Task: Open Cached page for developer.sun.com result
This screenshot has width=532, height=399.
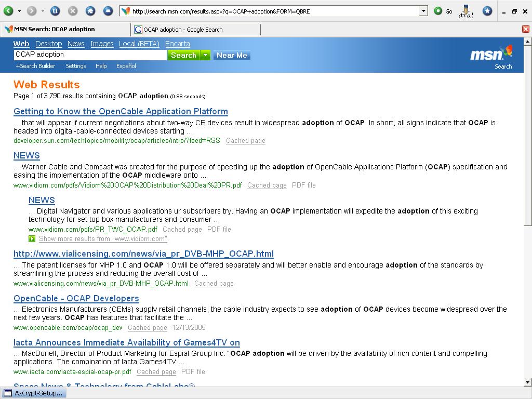Action: click(246, 140)
